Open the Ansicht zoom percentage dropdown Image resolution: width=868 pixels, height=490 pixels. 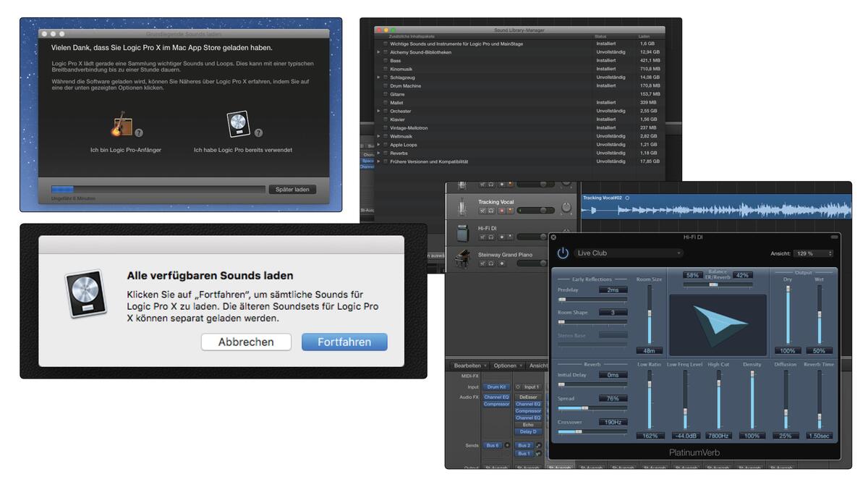click(x=812, y=253)
